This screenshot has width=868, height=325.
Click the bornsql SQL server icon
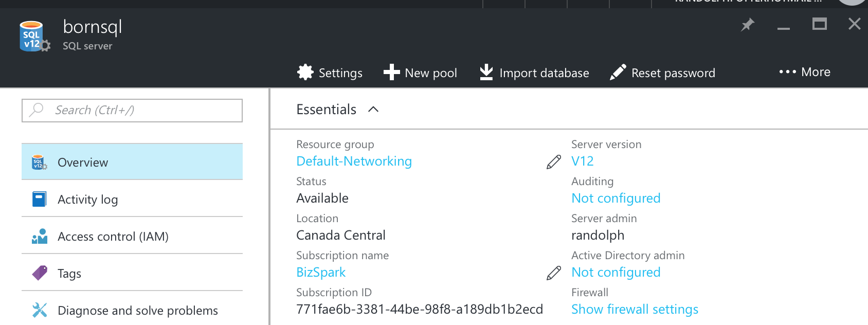[34, 36]
